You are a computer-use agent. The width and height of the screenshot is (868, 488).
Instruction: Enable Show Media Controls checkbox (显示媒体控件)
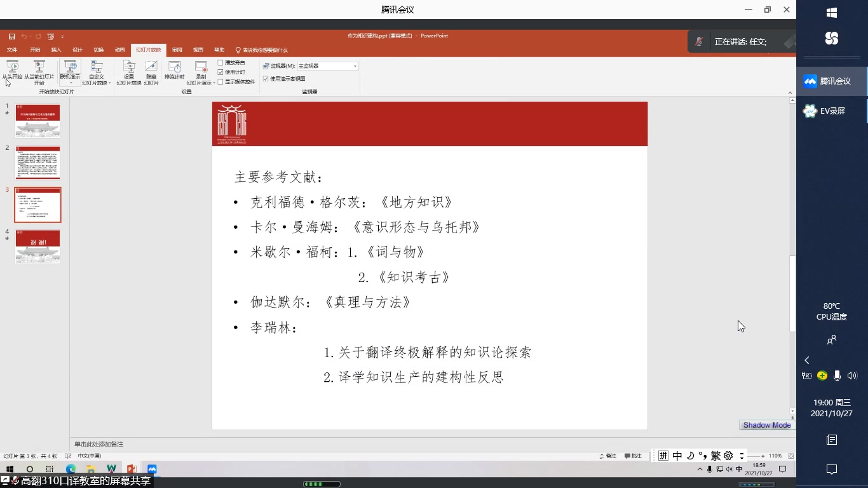220,81
